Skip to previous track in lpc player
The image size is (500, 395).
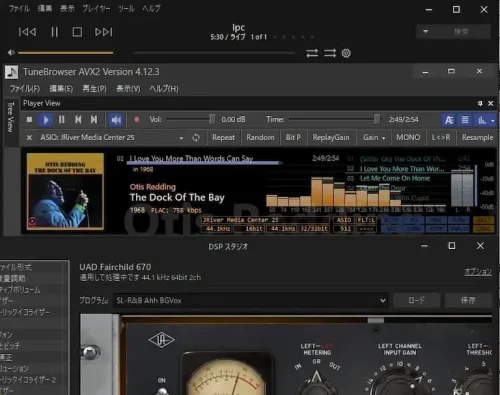pos(27,32)
